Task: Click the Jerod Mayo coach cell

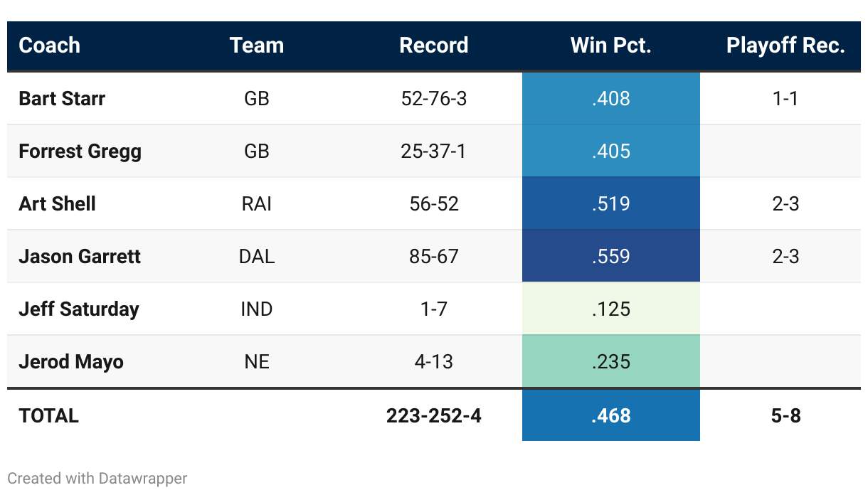Action: click(x=71, y=361)
